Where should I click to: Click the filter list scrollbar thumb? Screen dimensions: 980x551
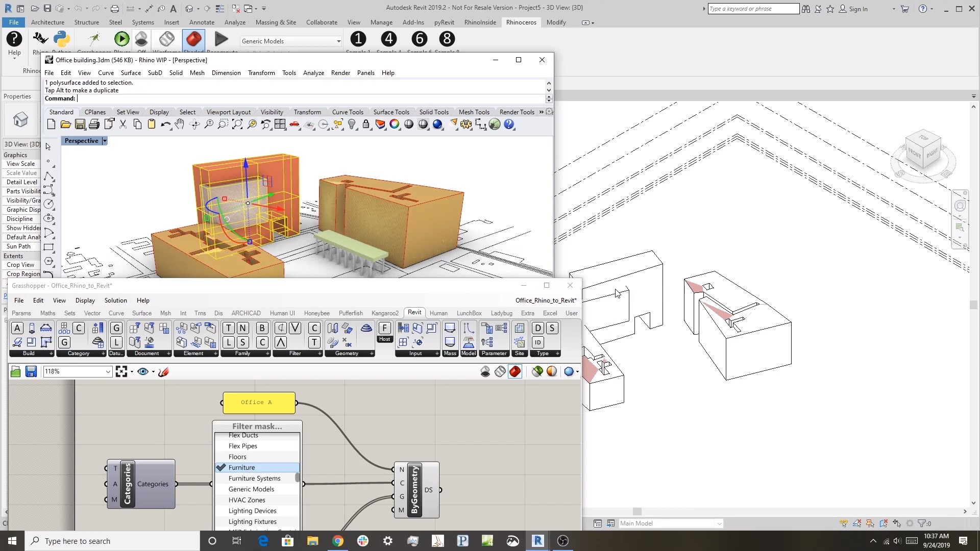tap(298, 478)
